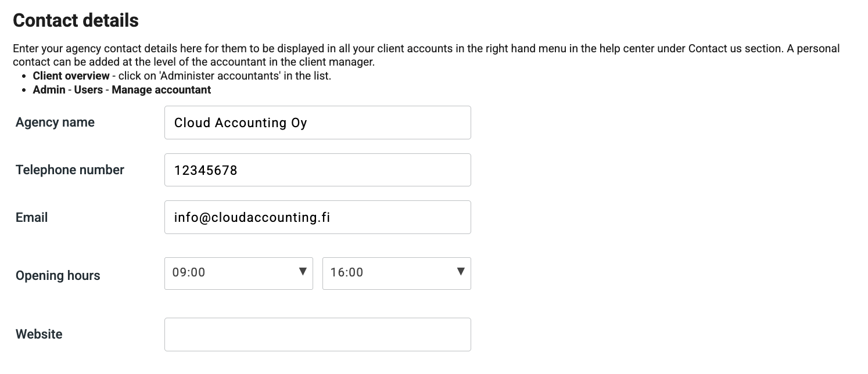Click the Agency name input field

(x=317, y=123)
